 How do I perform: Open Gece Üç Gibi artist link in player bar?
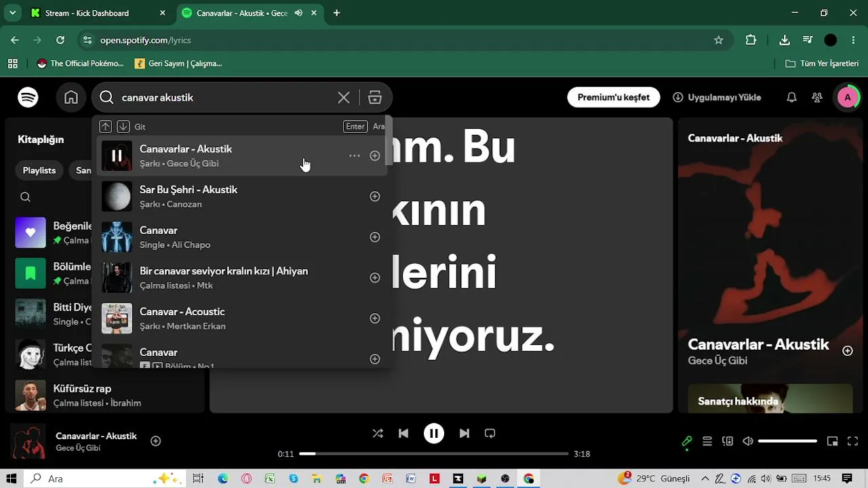point(78,448)
